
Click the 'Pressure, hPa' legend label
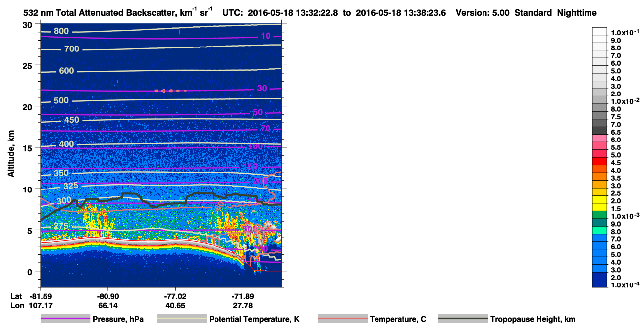(118, 319)
